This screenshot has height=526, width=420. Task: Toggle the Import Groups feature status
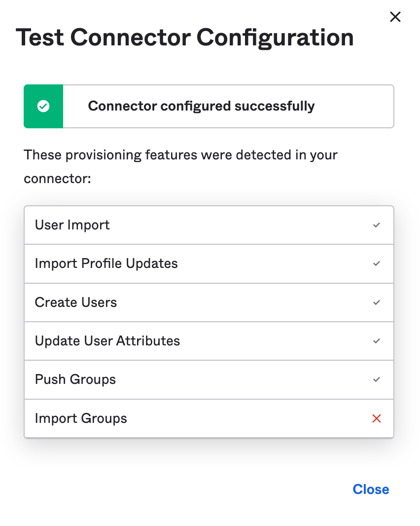377,418
